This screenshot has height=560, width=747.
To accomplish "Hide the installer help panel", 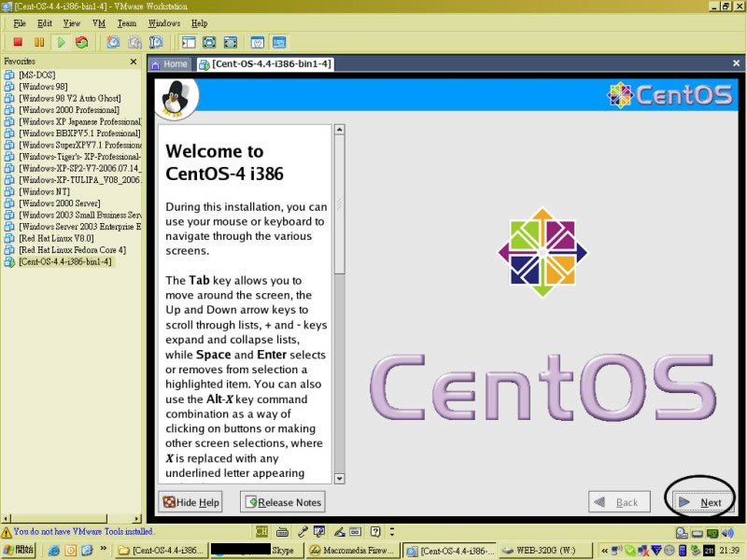I will [190, 502].
